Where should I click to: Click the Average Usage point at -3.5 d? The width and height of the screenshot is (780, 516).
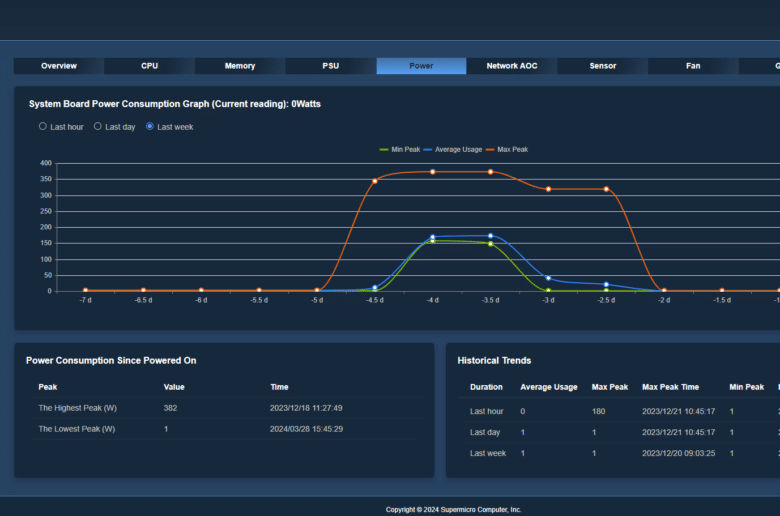[490, 236]
